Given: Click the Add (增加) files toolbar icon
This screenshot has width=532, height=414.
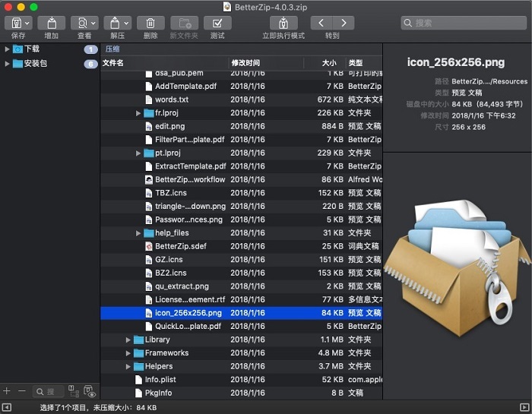Looking at the screenshot, I should pos(51,24).
